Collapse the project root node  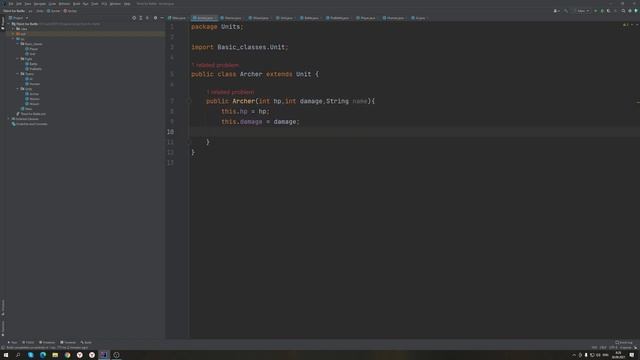(x=9, y=24)
